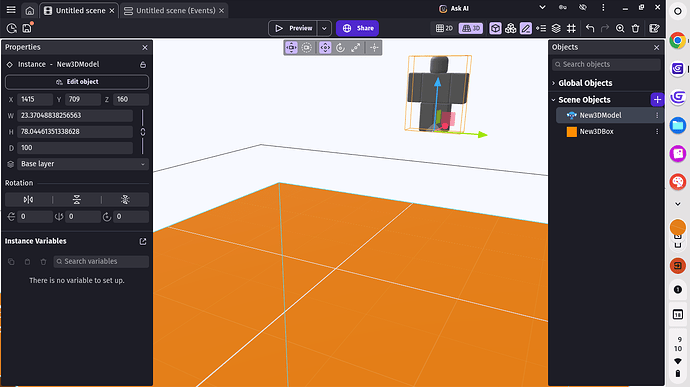
Task: Click the Y position field
Action: (83, 100)
